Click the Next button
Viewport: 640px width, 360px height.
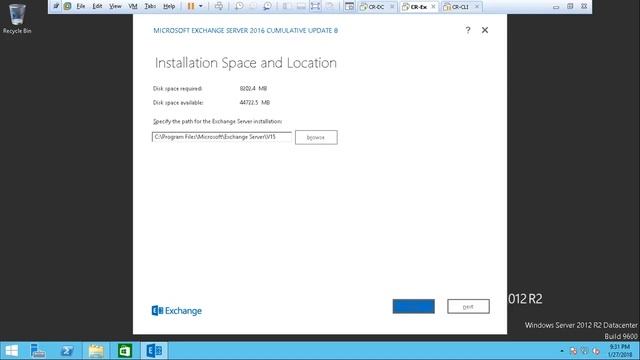point(468,306)
